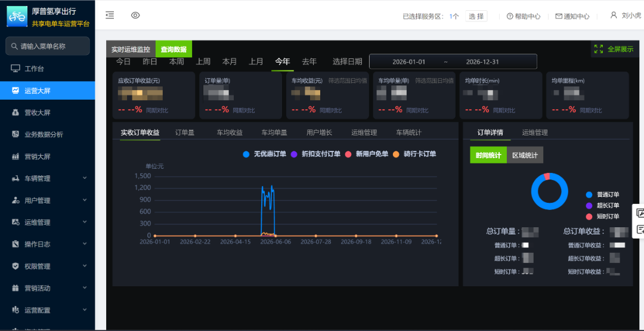Toggle 折扣支付订单 legend series
This screenshot has height=331, width=644.
(x=315, y=154)
